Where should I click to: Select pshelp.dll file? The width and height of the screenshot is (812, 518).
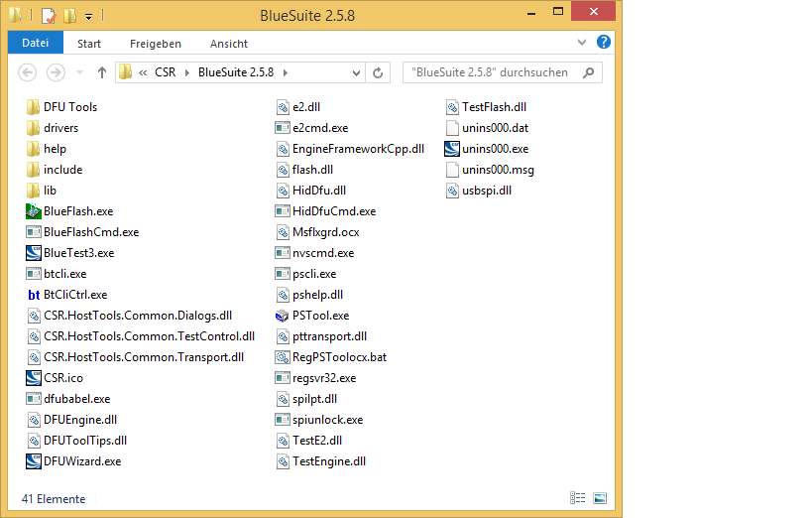tap(309, 295)
